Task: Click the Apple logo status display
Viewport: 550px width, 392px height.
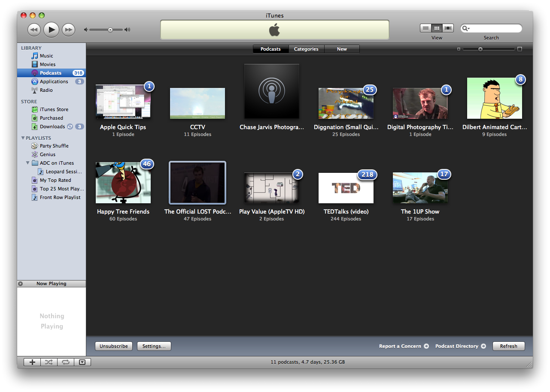Action: tap(275, 30)
